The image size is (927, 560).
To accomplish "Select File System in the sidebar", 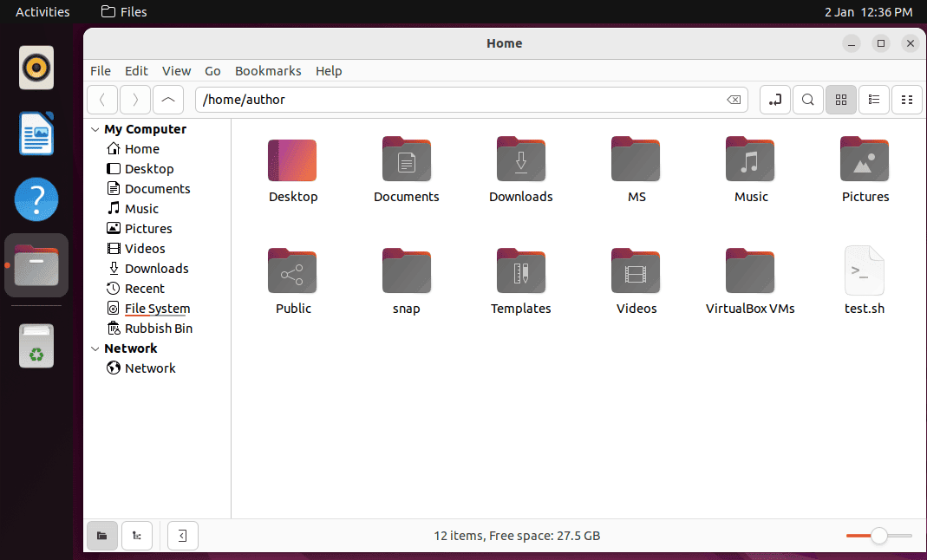I will coord(157,308).
